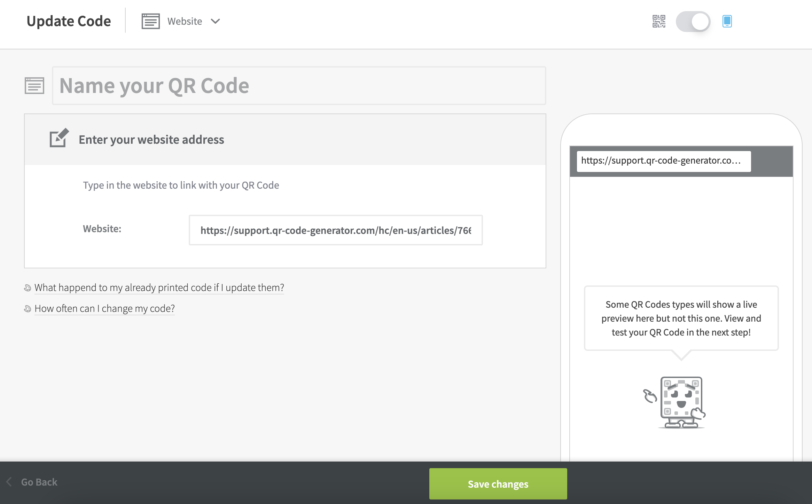The height and width of the screenshot is (504, 812).
Task: Click the Website URL input field
Action: click(x=336, y=230)
